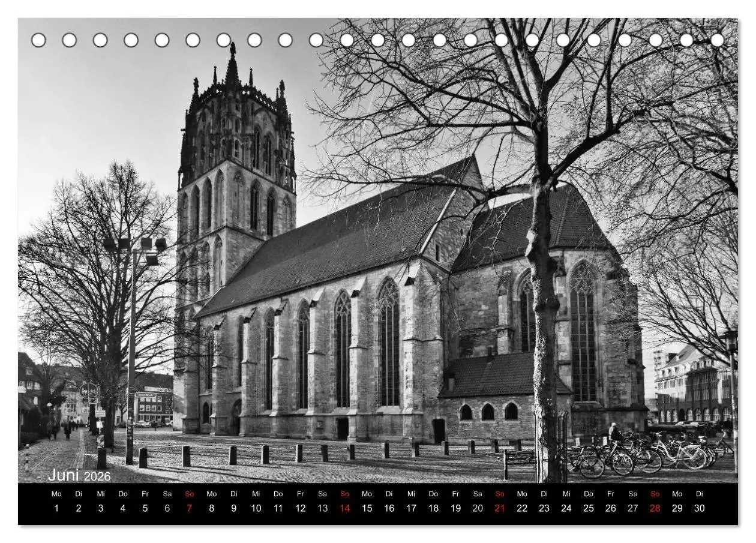Select date 5 in the calendar strip

tap(145, 508)
